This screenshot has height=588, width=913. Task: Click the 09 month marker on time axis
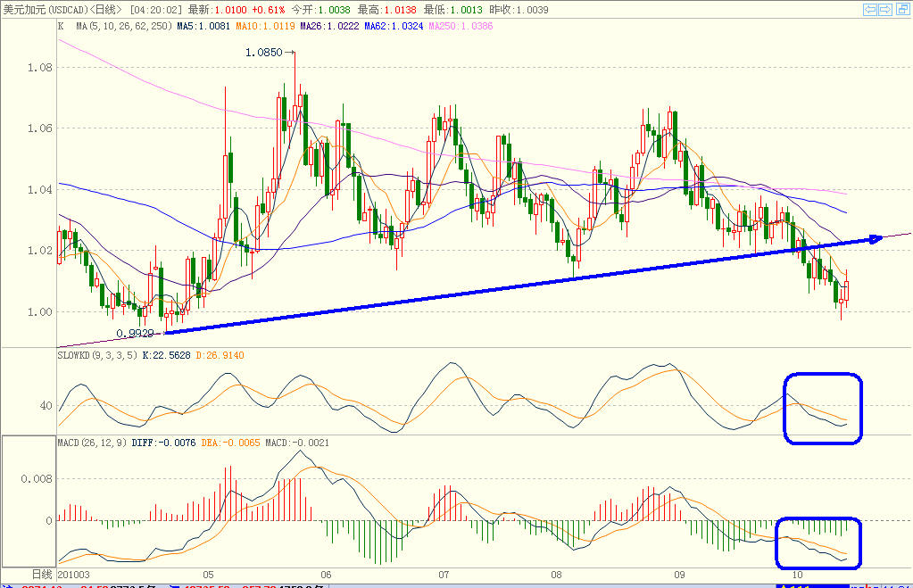tap(679, 575)
